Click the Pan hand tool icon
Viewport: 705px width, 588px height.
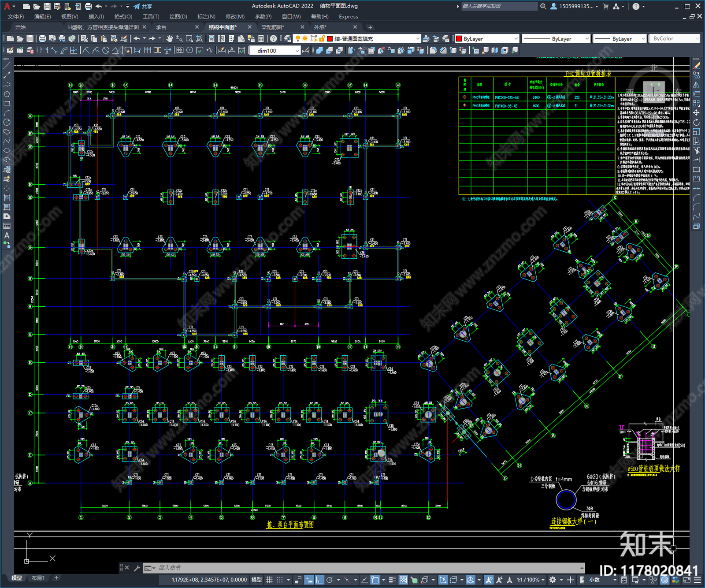coord(170,39)
